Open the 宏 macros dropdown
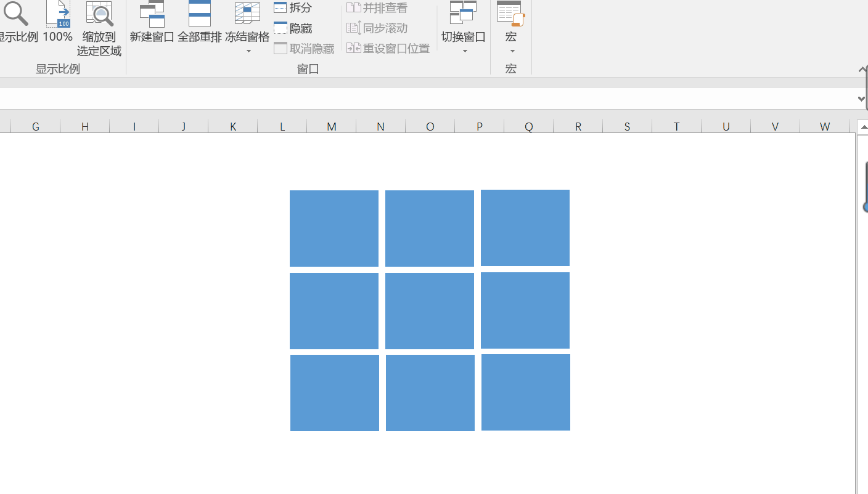868x494 pixels. [x=511, y=28]
